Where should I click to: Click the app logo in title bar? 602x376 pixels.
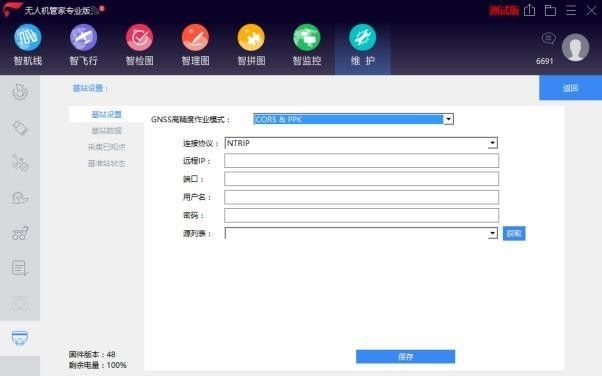pyautogui.click(x=12, y=9)
